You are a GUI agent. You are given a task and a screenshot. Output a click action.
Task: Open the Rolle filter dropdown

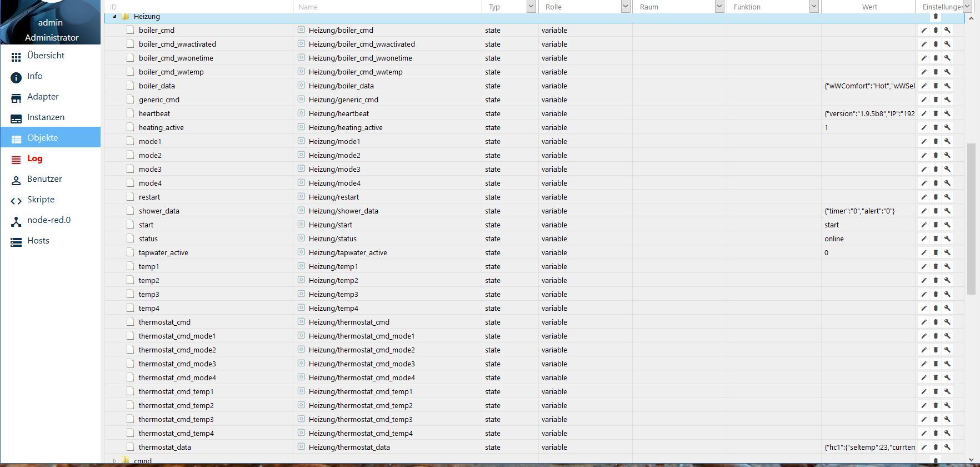tap(625, 7)
